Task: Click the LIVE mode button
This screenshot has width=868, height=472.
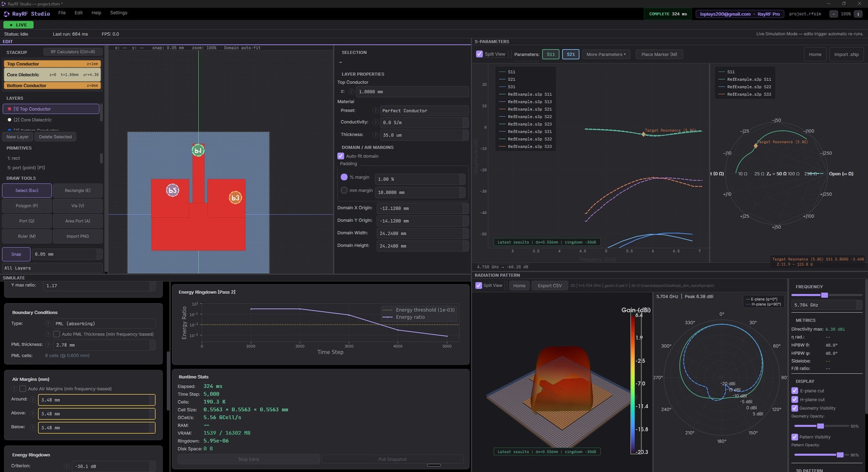Action: (19, 25)
